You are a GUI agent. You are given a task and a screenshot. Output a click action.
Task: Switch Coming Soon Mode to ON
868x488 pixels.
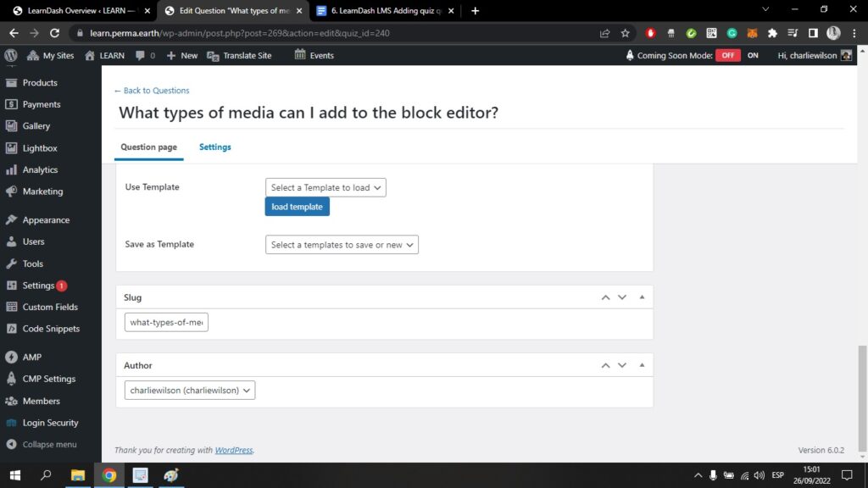coord(752,55)
